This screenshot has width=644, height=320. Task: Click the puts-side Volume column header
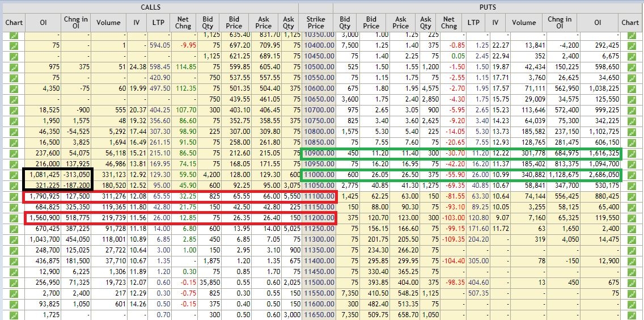(524, 23)
